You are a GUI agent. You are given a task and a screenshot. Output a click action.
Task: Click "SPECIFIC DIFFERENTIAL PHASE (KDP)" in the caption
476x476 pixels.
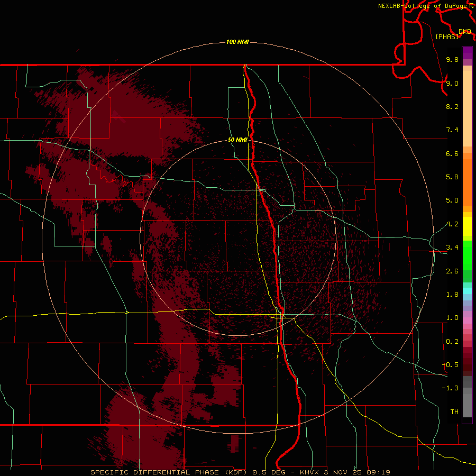(x=170, y=472)
